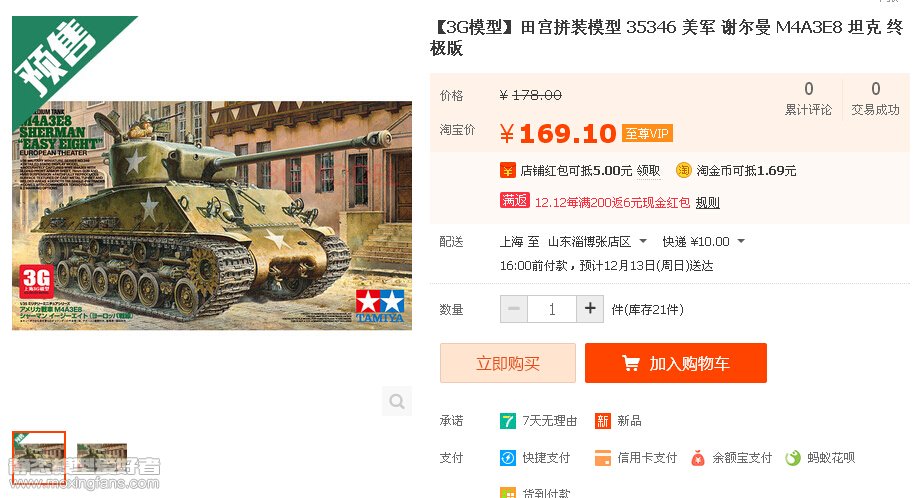923x498 pixels.
Task: Click the blue 快捷支付 quick payment icon
Action: (507, 457)
